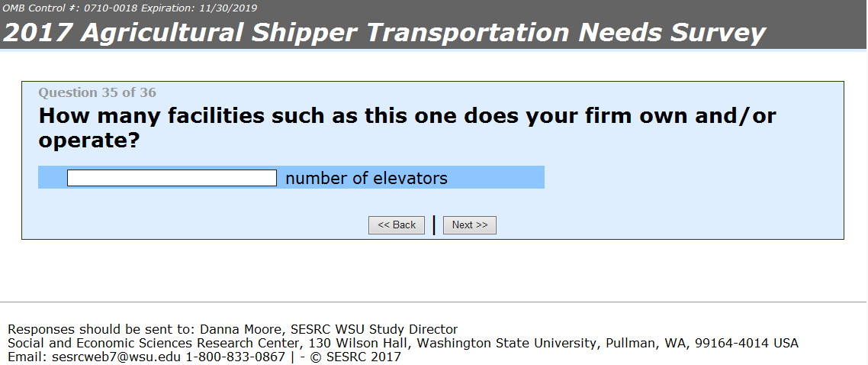Click the question text about facilities
The image size is (868, 365).
pos(407,117)
